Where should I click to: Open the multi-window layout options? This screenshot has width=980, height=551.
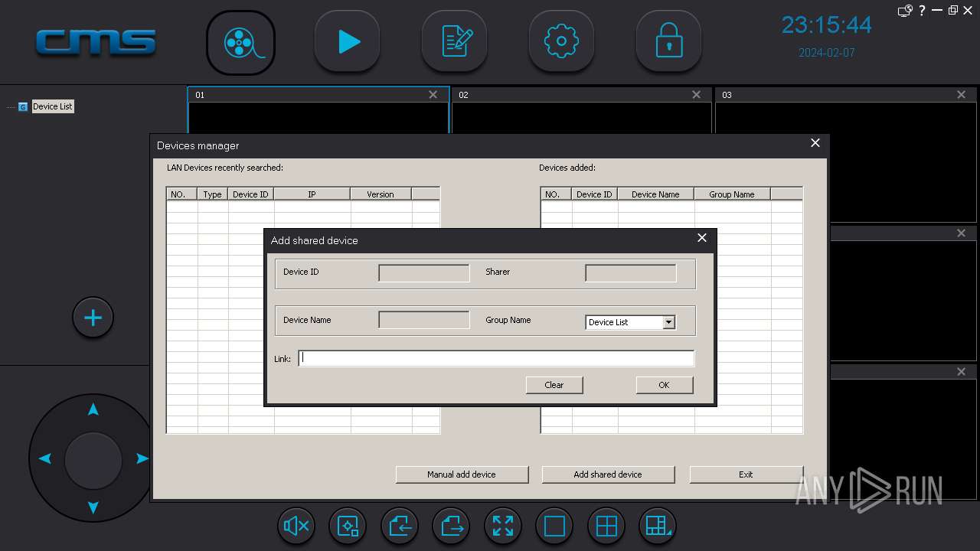(x=658, y=526)
